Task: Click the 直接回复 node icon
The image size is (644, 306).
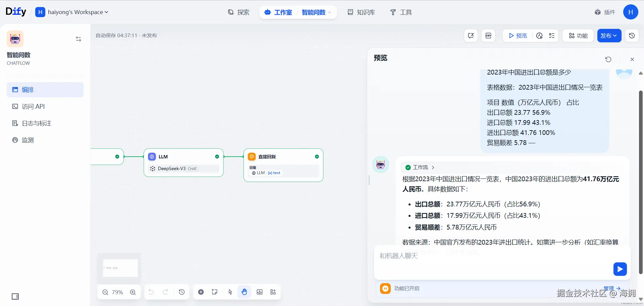Action: tap(252, 157)
